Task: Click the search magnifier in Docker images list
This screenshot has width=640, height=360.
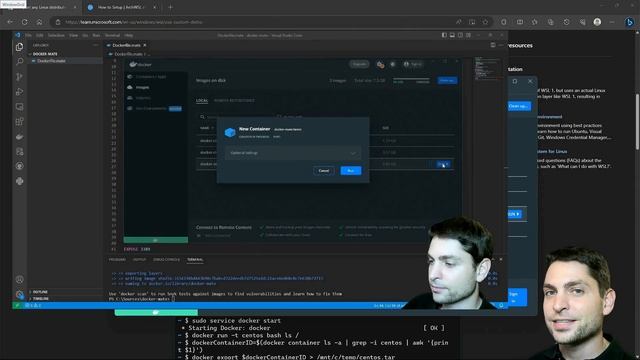Action: pyautogui.click(x=202, y=117)
